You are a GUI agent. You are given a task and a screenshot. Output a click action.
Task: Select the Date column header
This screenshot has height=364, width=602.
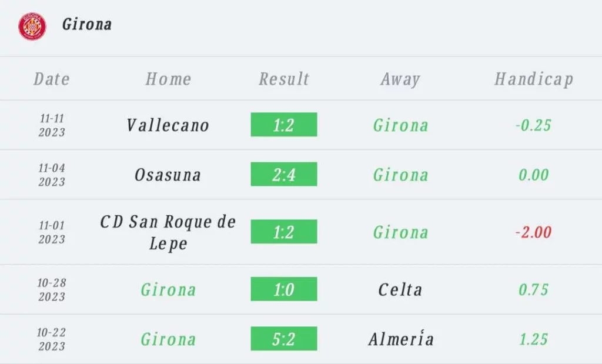[x=52, y=79]
